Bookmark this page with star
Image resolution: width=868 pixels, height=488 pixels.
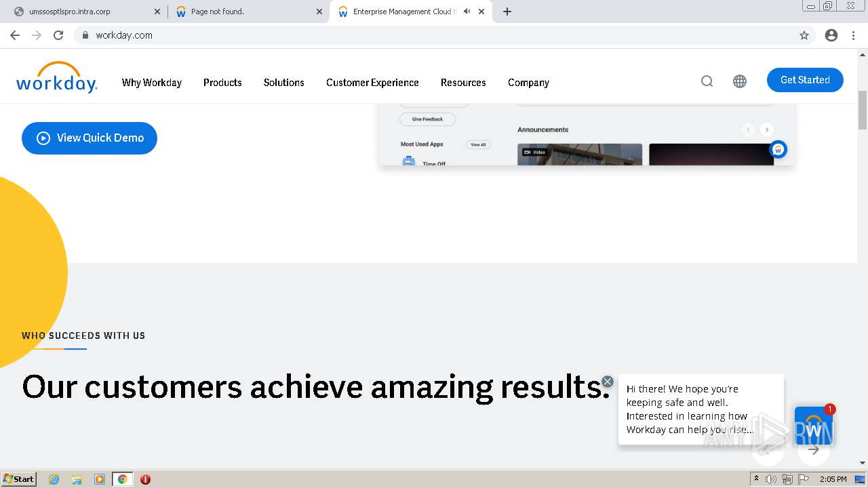tap(804, 35)
